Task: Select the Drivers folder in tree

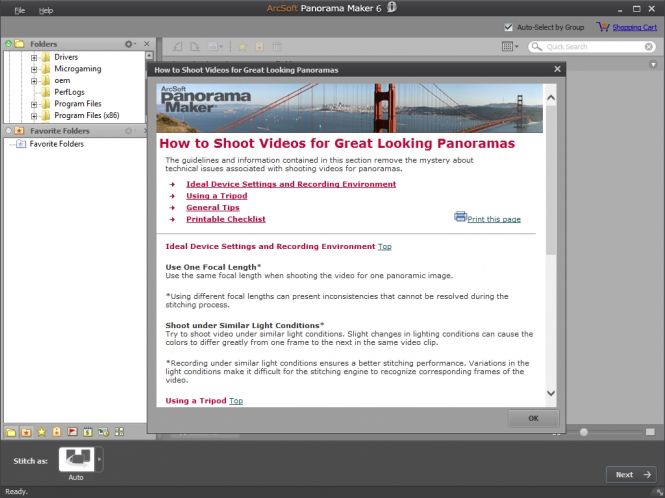Action: [x=66, y=57]
